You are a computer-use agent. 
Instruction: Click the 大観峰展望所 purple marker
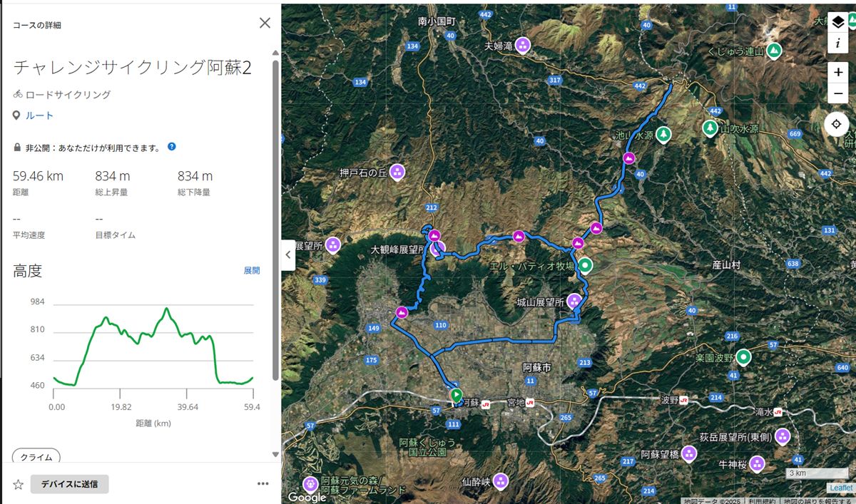click(438, 249)
